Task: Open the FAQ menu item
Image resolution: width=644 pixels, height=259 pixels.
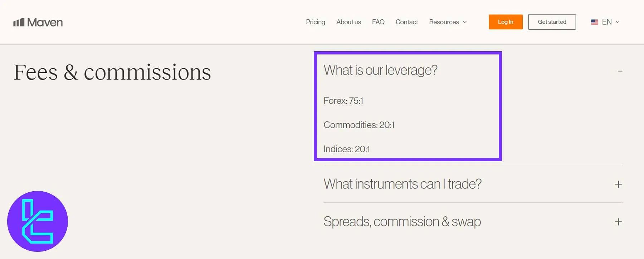Action: (x=378, y=22)
